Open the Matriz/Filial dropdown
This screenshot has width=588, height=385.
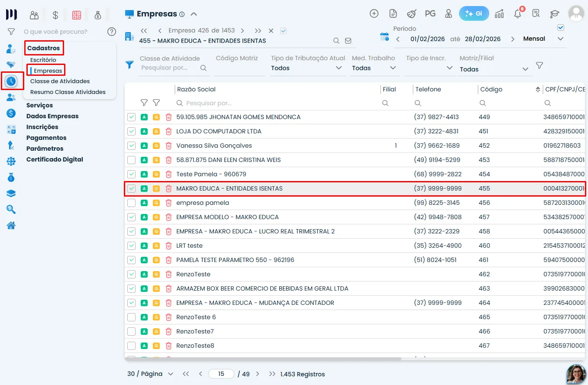point(494,69)
